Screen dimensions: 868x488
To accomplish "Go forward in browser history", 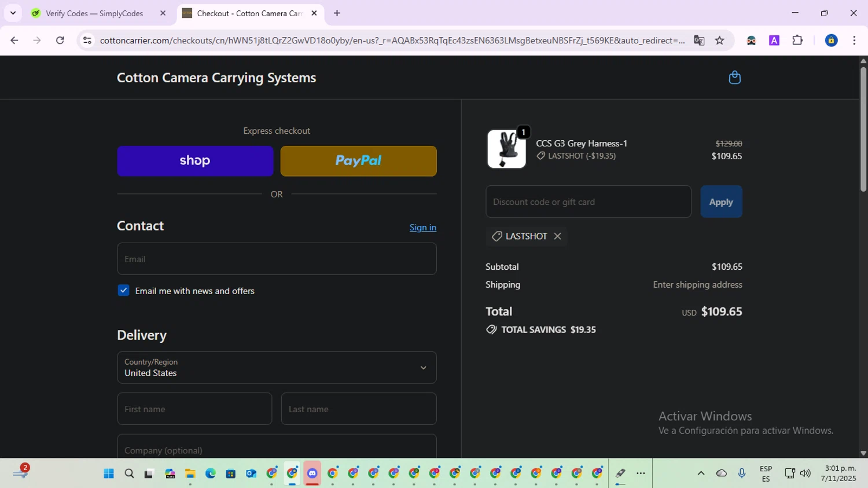I will click(x=37, y=41).
